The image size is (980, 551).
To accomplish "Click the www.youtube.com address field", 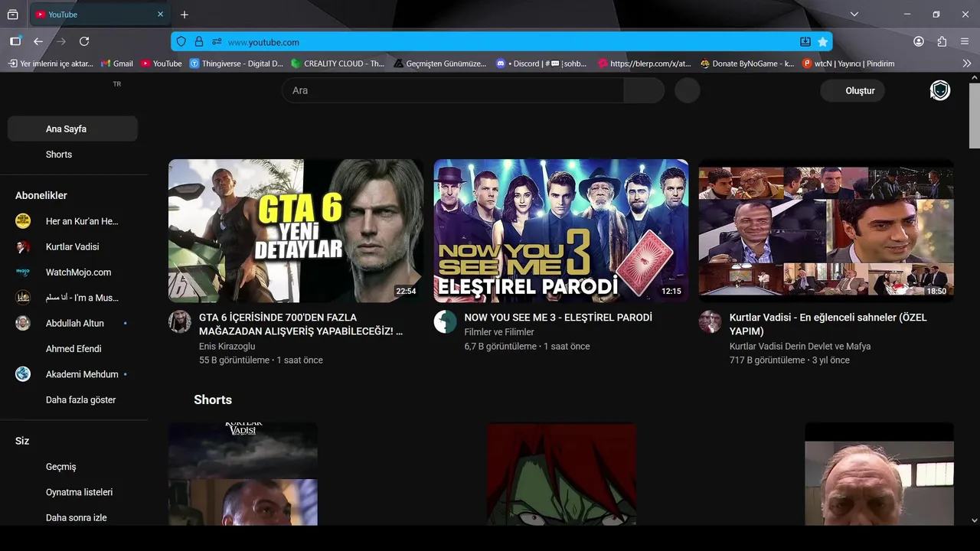I will pos(501,42).
